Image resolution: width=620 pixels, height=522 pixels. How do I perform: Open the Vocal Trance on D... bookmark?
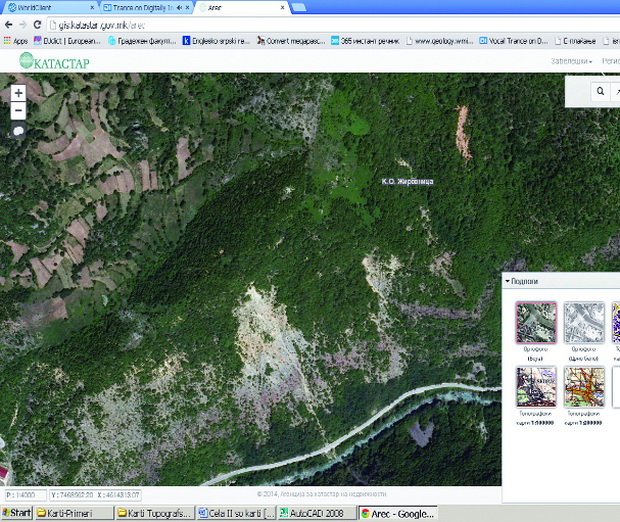pos(513,41)
